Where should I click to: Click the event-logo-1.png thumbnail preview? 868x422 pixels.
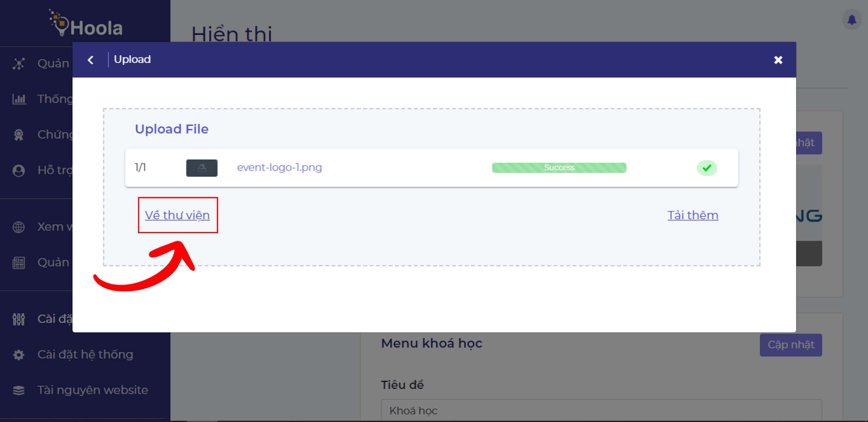(x=202, y=168)
